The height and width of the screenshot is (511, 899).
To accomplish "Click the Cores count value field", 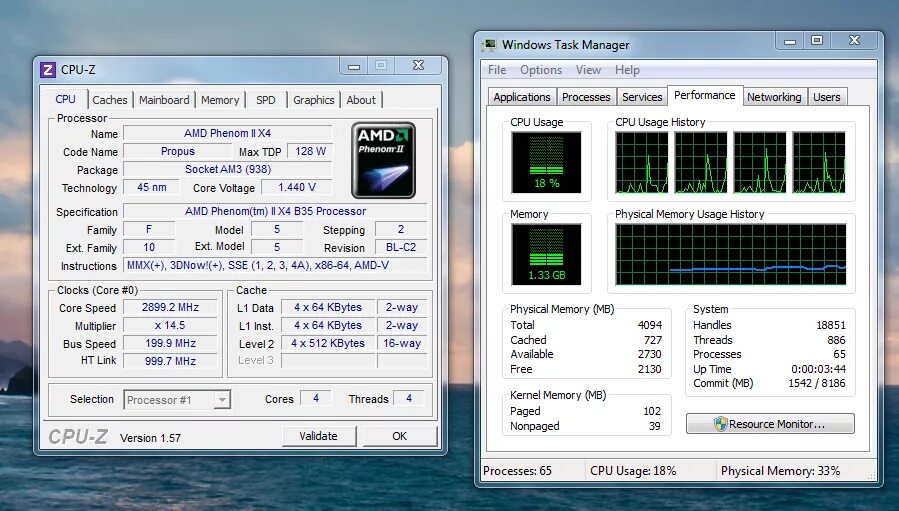I will click(316, 398).
